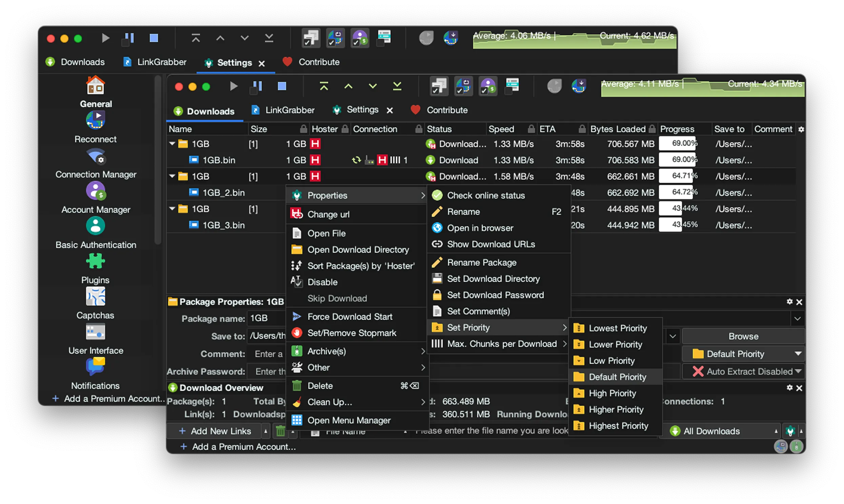Collapse the first 1GB package

coord(172,144)
